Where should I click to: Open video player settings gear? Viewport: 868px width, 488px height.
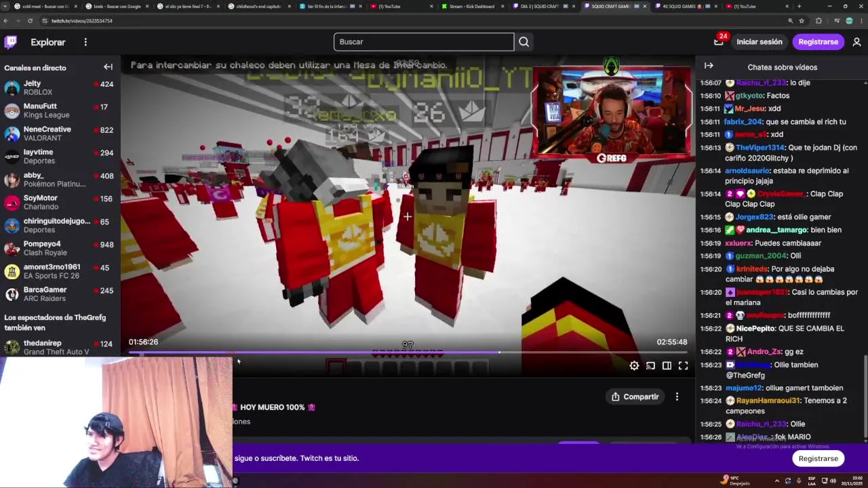[634, 366]
